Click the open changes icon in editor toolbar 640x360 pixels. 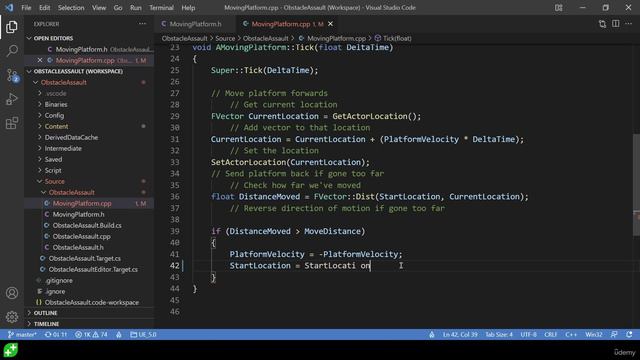[602, 24]
